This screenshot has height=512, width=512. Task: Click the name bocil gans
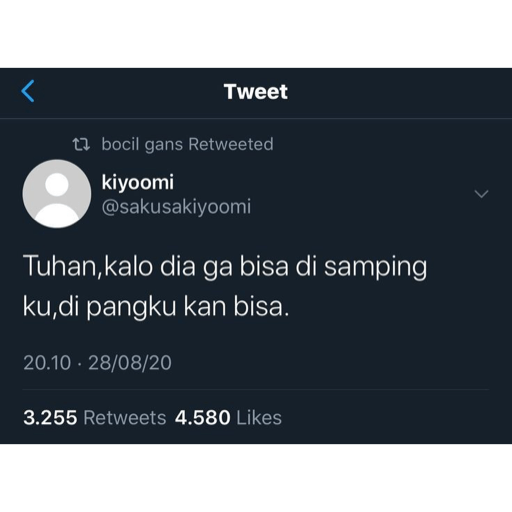[143, 145]
